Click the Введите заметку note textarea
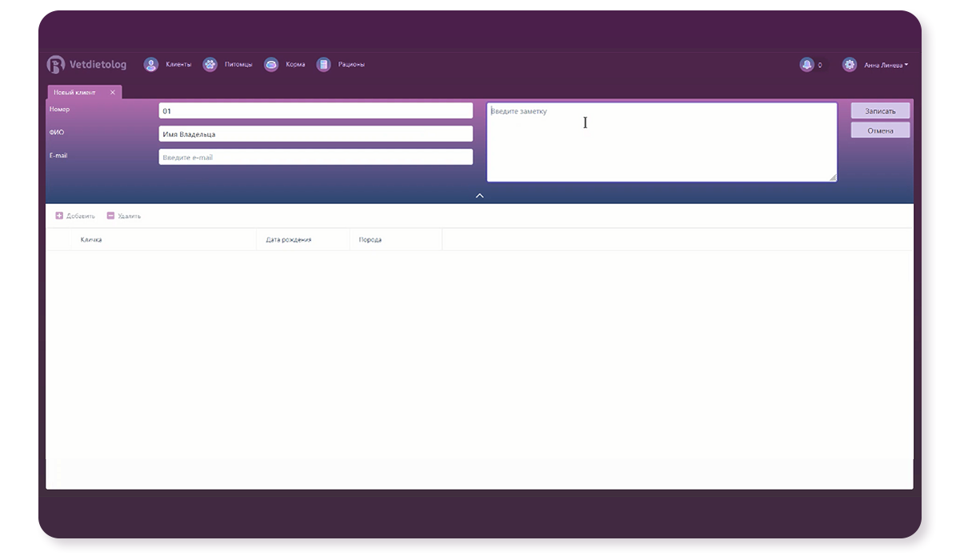 661,142
